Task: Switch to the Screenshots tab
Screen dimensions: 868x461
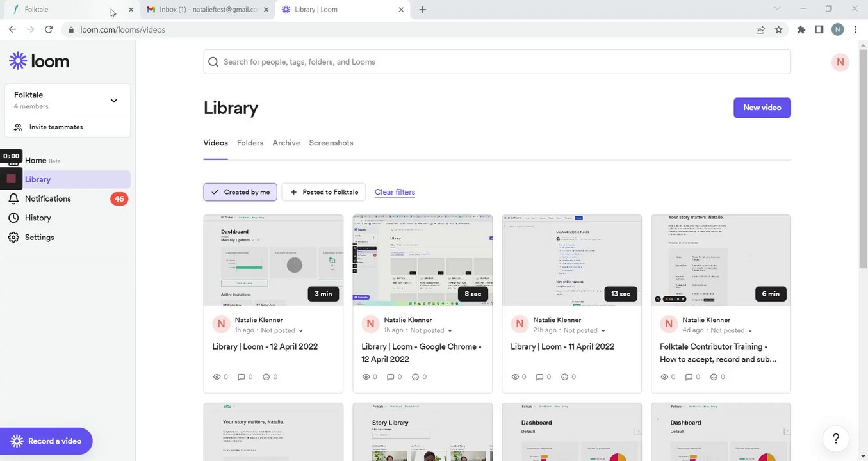Action: (331, 143)
